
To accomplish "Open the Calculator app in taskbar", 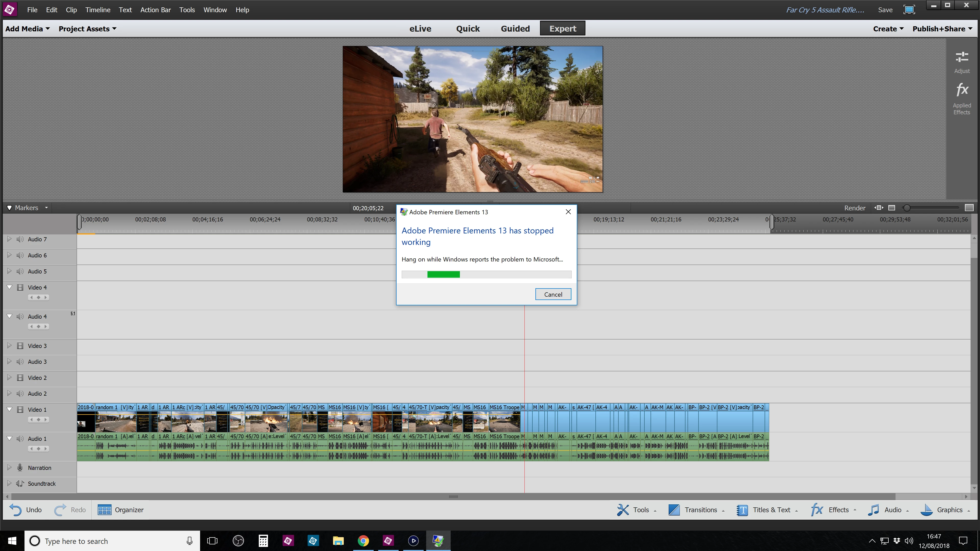I will pos(263,541).
